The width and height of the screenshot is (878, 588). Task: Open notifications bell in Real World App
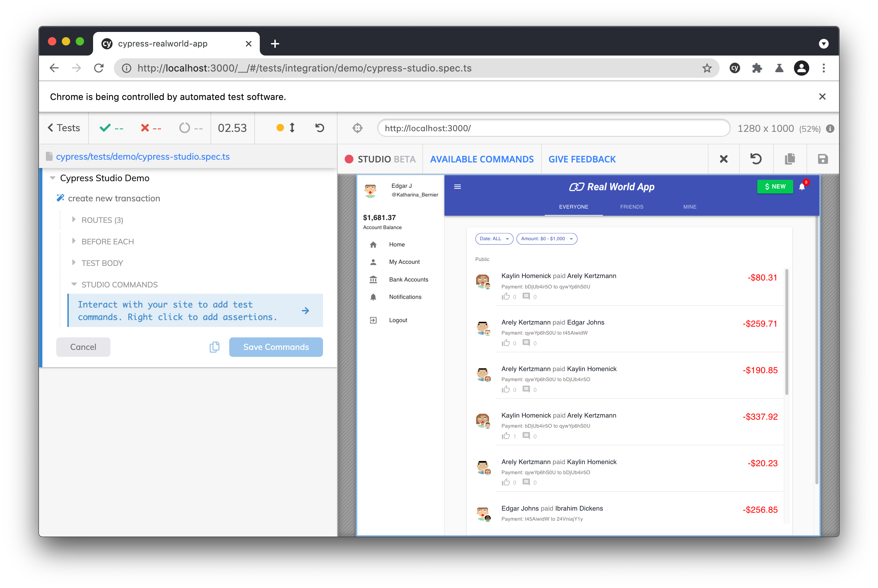pyautogui.click(x=802, y=187)
